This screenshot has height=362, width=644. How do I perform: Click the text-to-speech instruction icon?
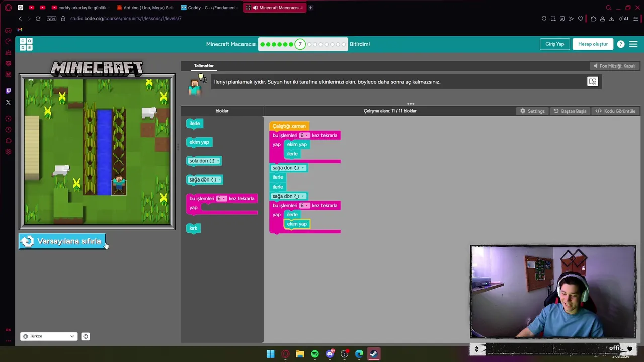[x=593, y=82]
